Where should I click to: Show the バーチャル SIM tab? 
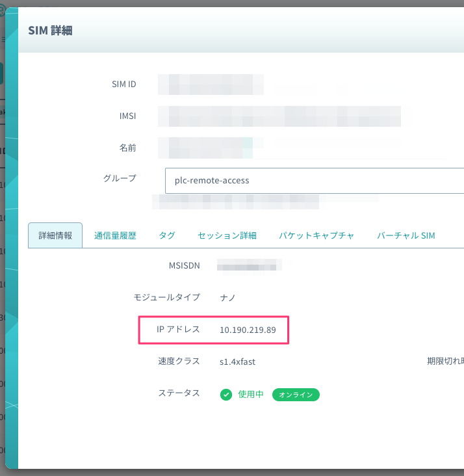pos(406,235)
